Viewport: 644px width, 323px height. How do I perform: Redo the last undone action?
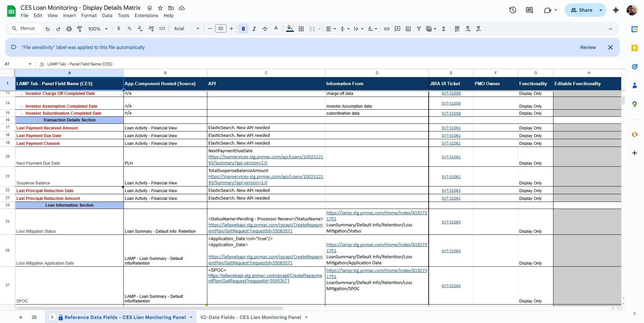[58, 29]
